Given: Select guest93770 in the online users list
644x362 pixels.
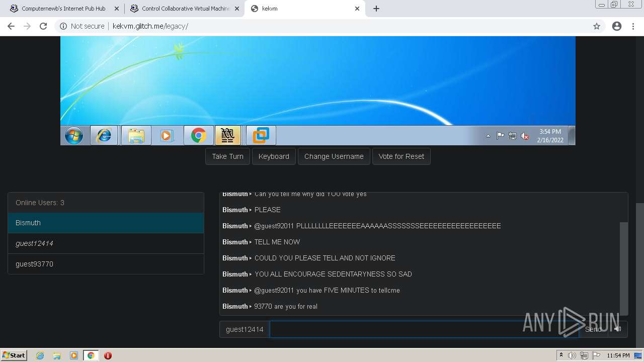Looking at the screenshot, I should coord(106,264).
